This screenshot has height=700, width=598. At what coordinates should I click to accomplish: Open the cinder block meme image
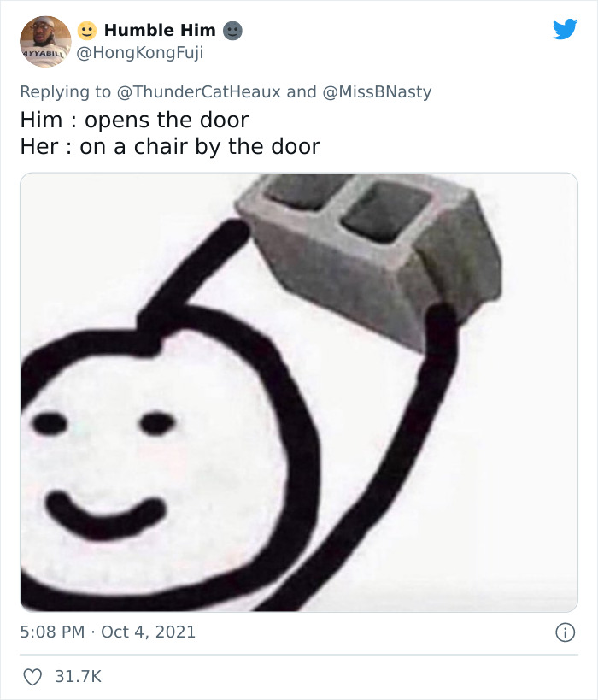point(299,392)
